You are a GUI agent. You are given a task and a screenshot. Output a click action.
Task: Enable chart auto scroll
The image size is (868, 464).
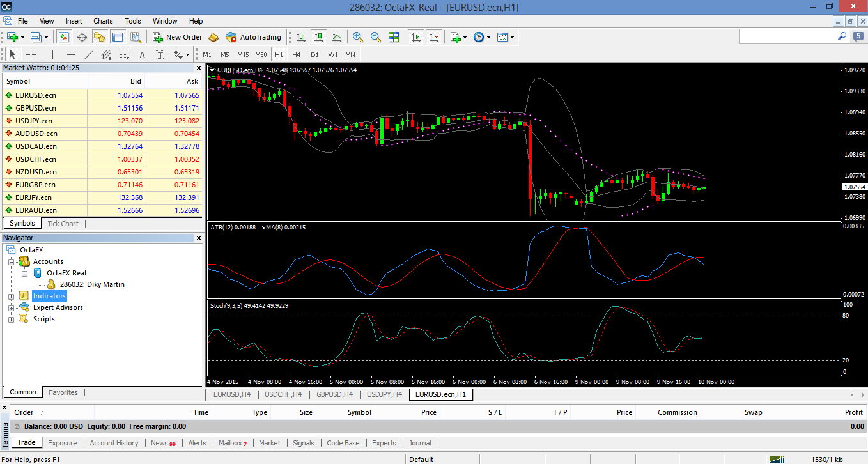[415, 36]
